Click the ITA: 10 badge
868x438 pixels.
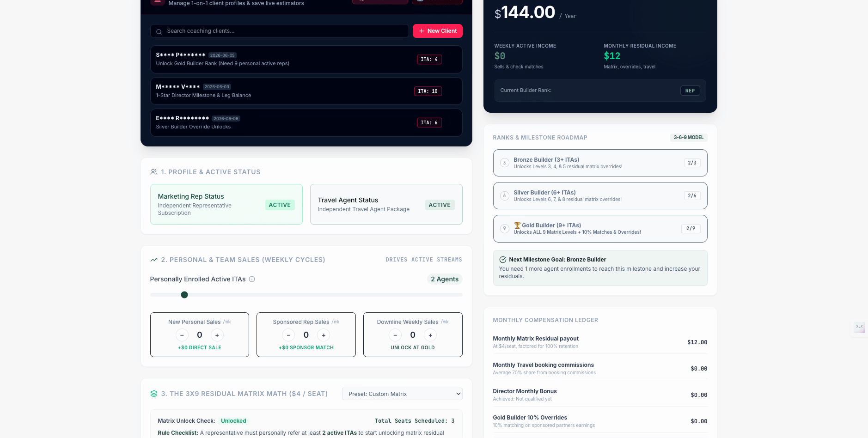click(428, 91)
